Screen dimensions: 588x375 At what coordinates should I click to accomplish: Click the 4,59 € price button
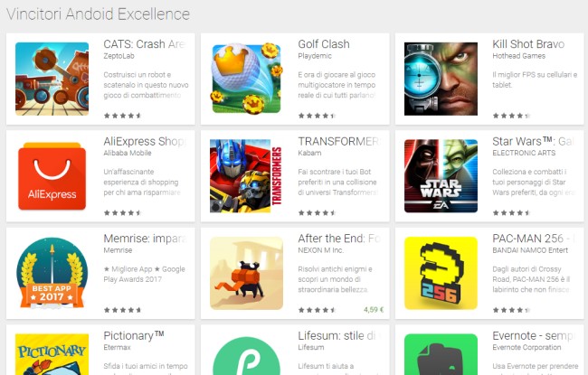(x=374, y=310)
